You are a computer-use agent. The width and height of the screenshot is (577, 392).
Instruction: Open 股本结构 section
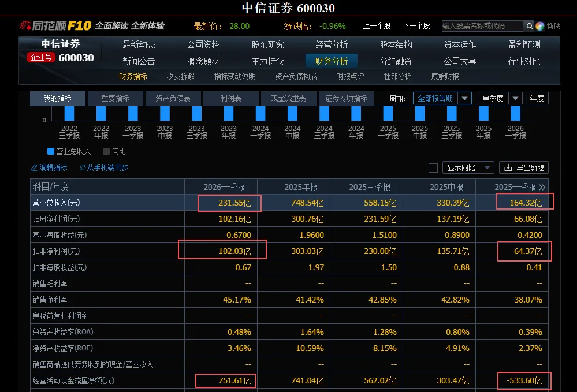point(396,45)
